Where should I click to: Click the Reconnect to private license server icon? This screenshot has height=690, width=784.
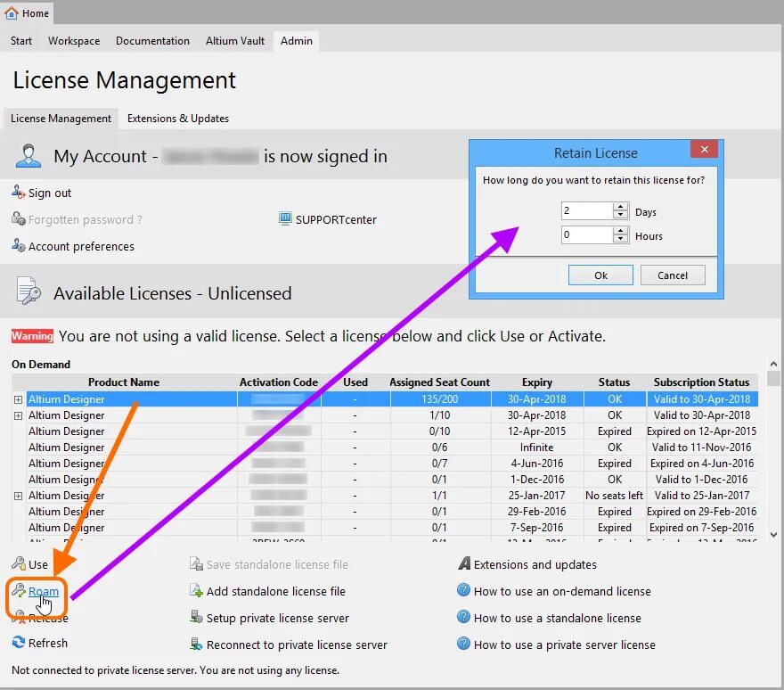tap(196, 644)
